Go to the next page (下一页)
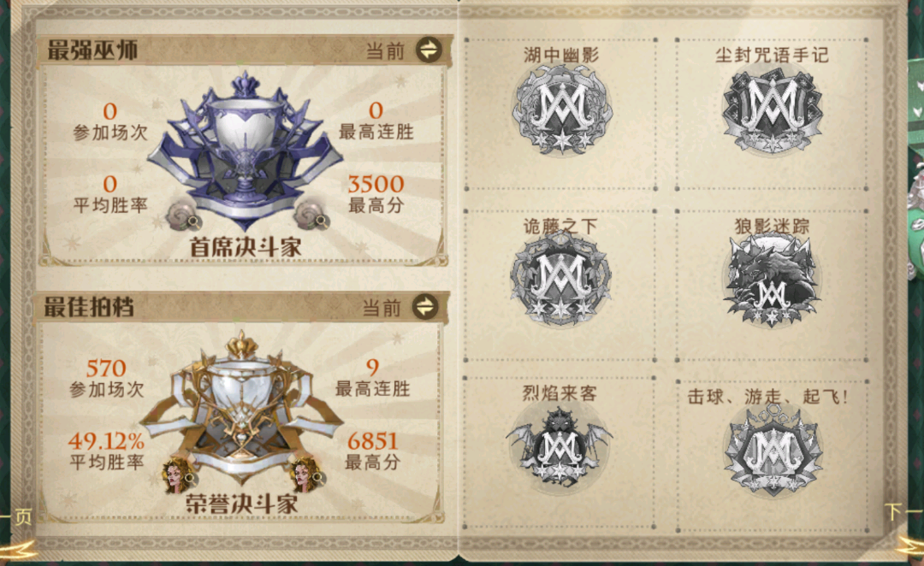The height and width of the screenshot is (566, 924). 904,512
